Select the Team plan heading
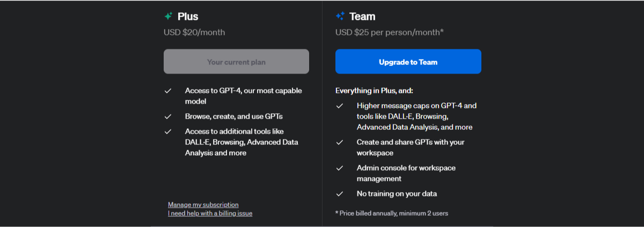The height and width of the screenshot is (227, 644). (362, 16)
